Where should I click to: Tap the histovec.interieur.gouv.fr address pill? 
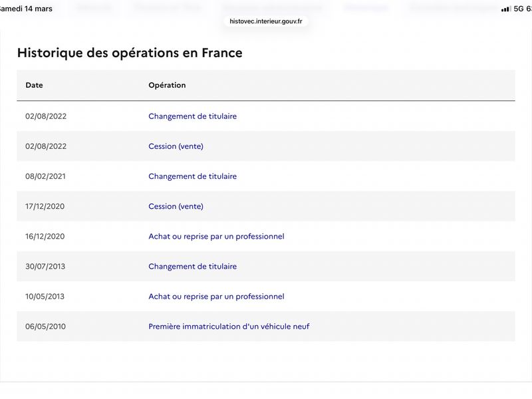[266, 21]
